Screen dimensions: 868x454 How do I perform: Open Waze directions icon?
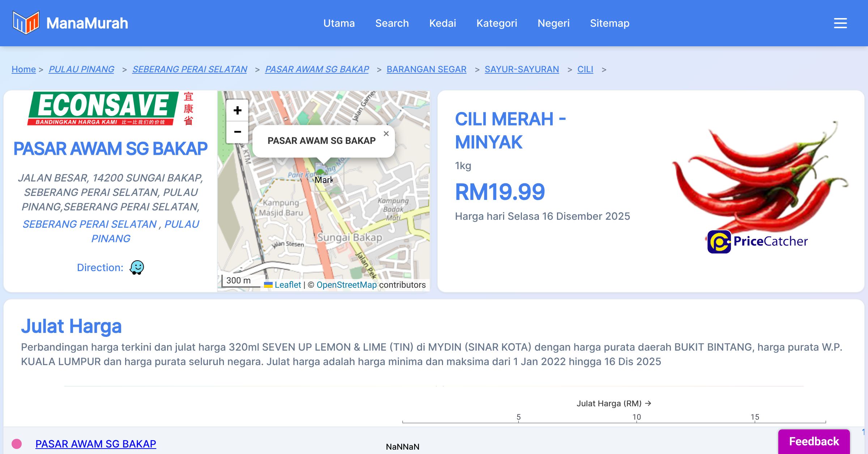[137, 267]
